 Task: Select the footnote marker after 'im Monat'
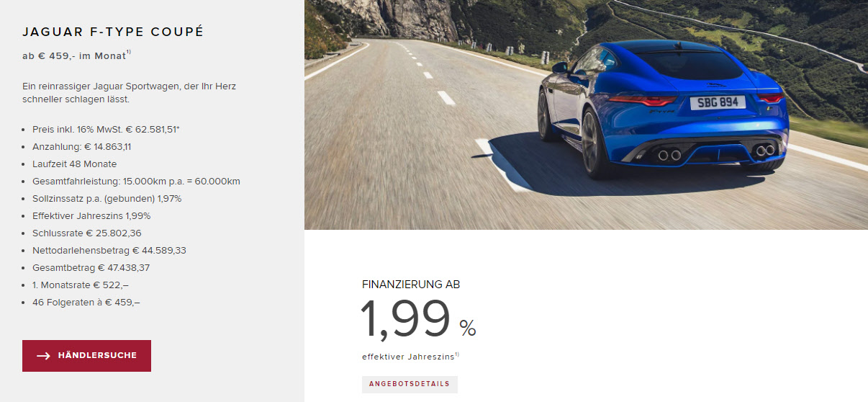pos(129,52)
